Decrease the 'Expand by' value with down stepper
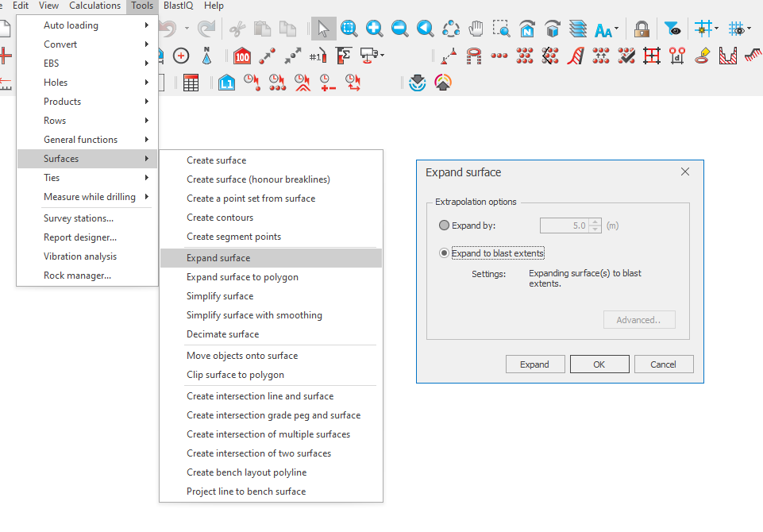Screen dimensions: 763x532 coord(595,229)
